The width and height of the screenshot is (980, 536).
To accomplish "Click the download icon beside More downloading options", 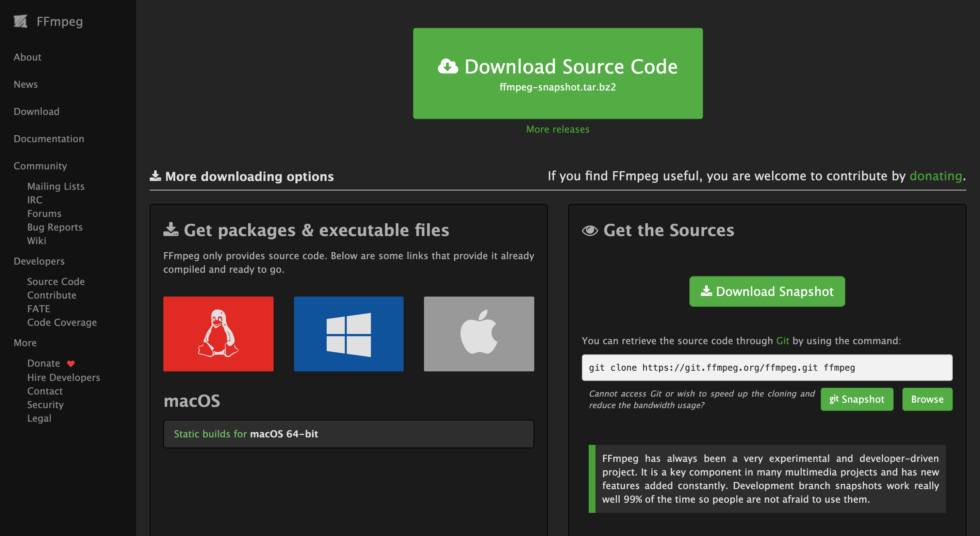I will (x=155, y=176).
